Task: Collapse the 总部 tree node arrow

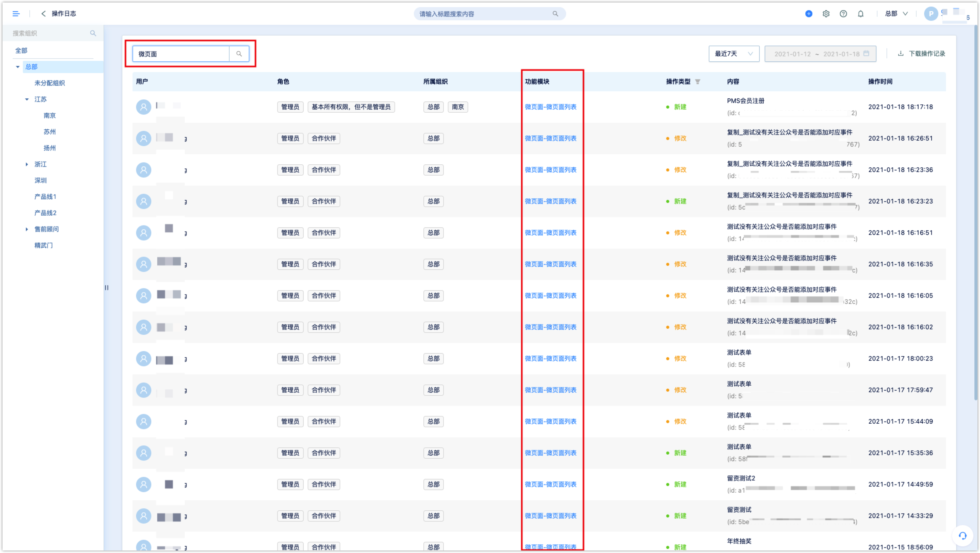Action: point(18,67)
